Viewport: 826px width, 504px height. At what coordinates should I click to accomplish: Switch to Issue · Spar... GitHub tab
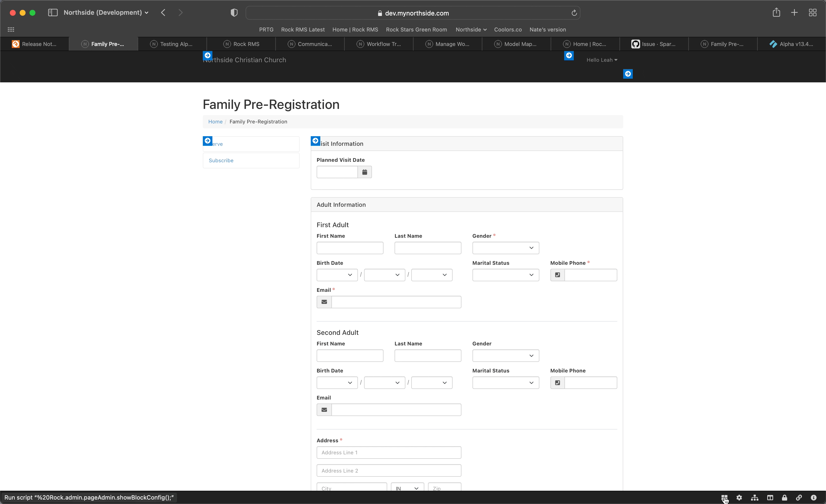pos(654,44)
